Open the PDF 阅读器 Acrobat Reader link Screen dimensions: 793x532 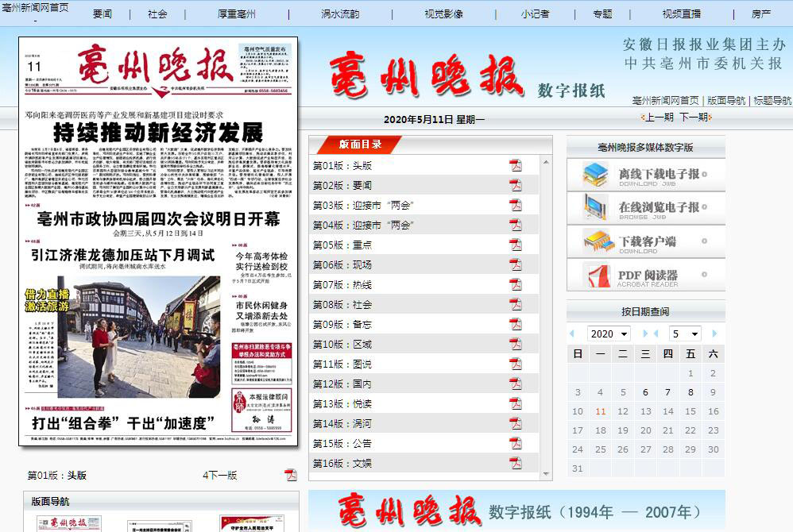pos(645,276)
